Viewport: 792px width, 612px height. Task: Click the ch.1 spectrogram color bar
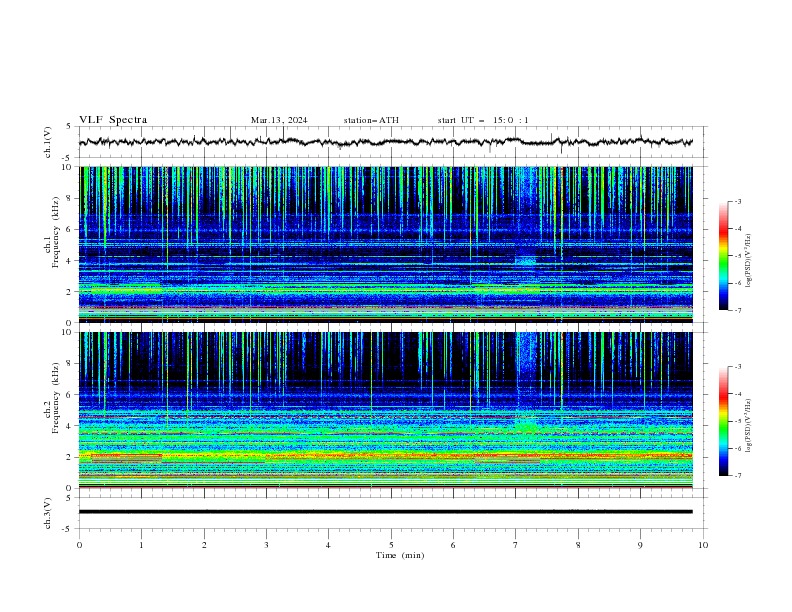[723, 256]
